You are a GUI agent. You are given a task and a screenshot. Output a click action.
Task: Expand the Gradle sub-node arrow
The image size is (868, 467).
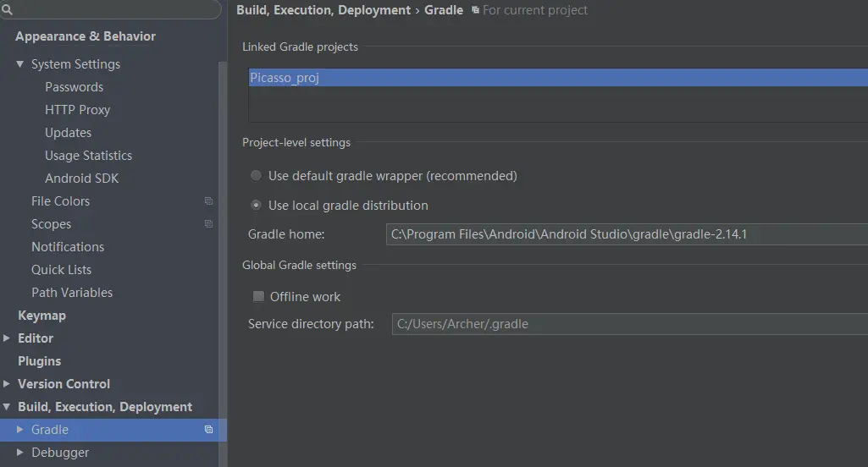[20, 430]
